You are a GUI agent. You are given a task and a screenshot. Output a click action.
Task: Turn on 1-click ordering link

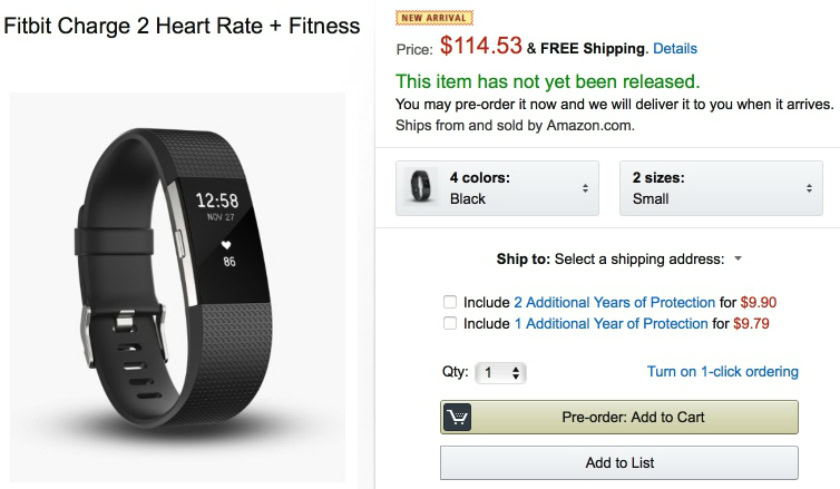pos(722,372)
